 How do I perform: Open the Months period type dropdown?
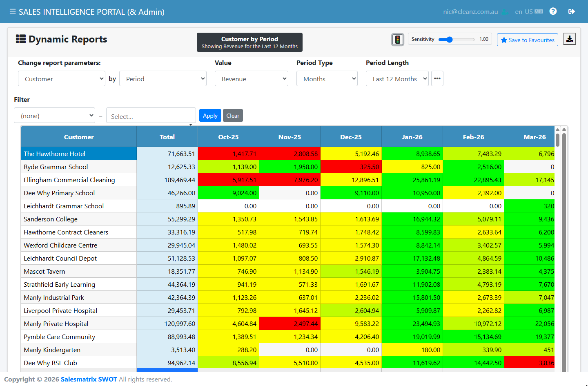click(x=327, y=78)
